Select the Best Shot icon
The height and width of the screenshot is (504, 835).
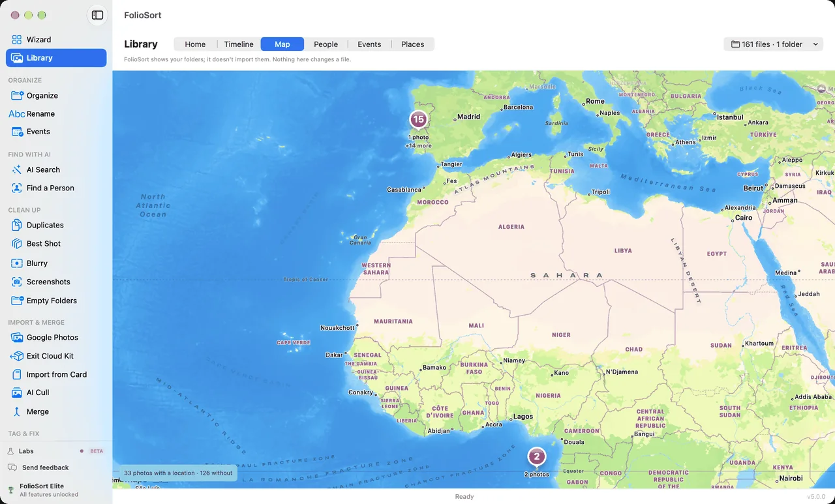pyautogui.click(x=17, y=244)
